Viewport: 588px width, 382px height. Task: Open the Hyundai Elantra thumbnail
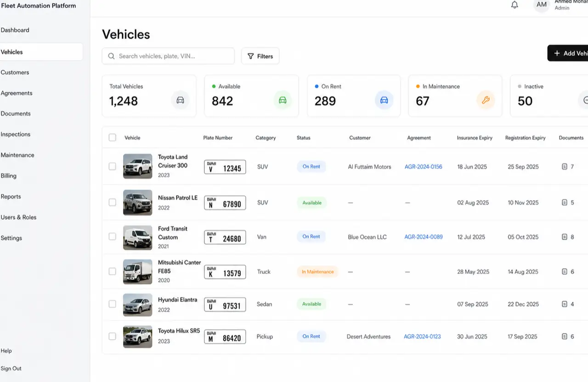pyautogui.click(x=137, y=305)
